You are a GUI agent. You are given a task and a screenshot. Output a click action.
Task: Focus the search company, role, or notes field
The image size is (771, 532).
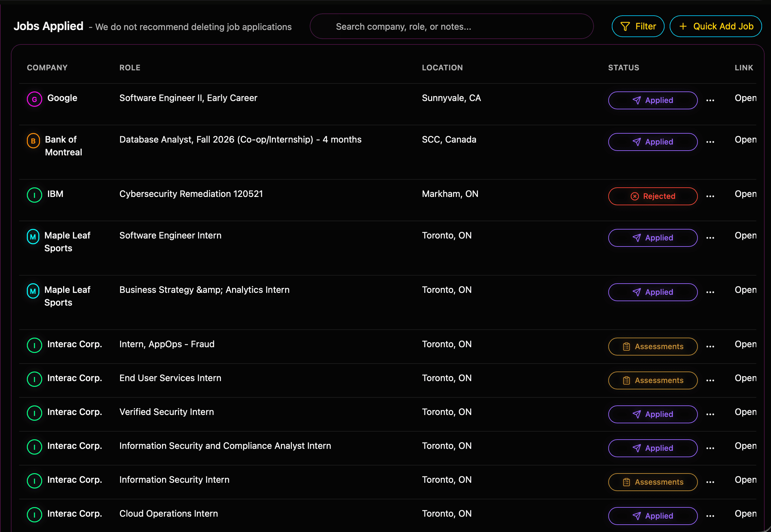click(x=451, y=26)
